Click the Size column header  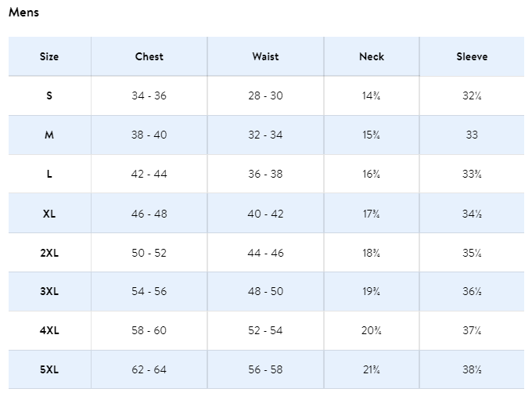tap(49, 56)
